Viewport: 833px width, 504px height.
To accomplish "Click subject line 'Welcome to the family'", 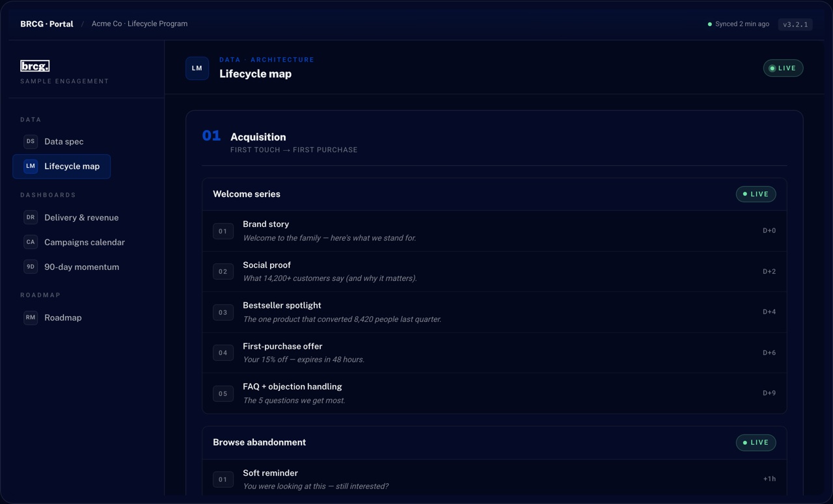I will pyautogui.click(x=329, y=238).
